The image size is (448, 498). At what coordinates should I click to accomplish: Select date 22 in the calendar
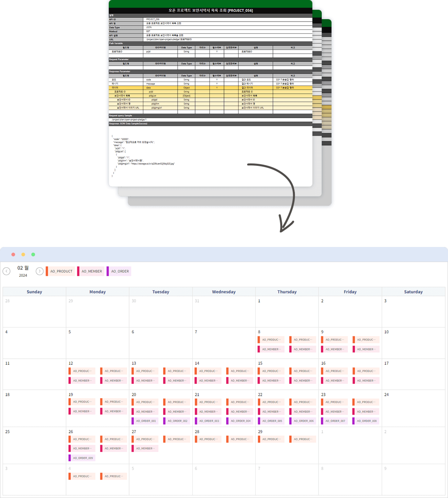[x=260, y=394]
